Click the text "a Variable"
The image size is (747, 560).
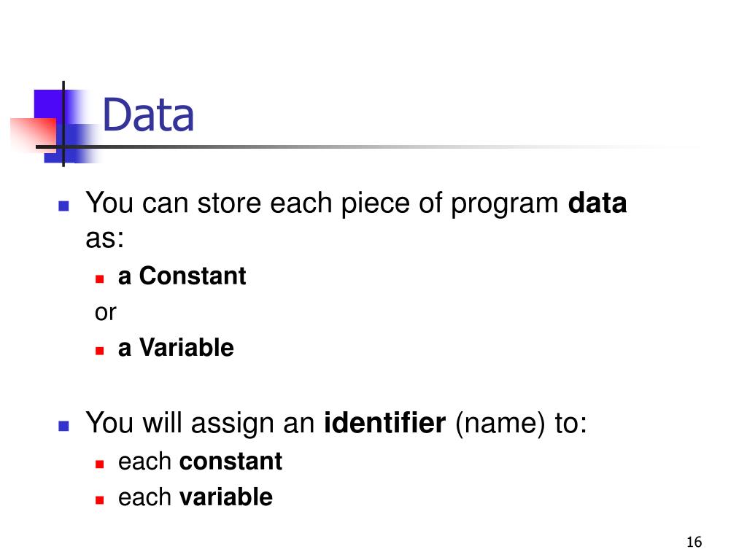176,347
